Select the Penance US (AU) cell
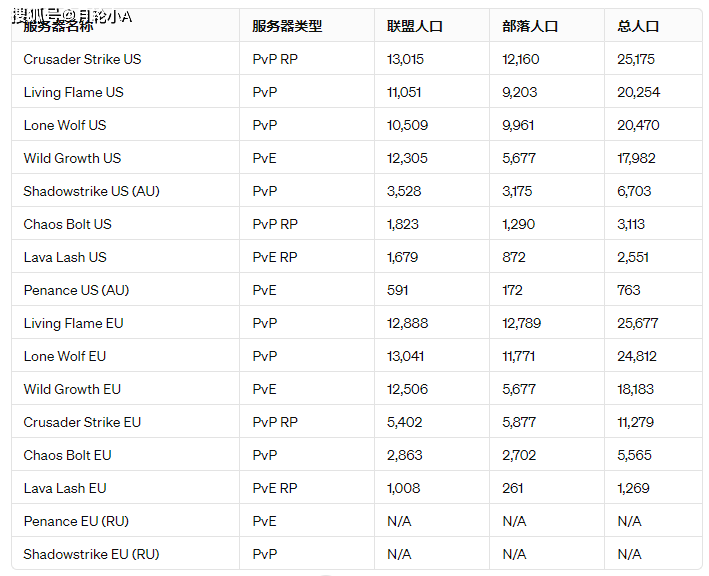 click(76, 290)
